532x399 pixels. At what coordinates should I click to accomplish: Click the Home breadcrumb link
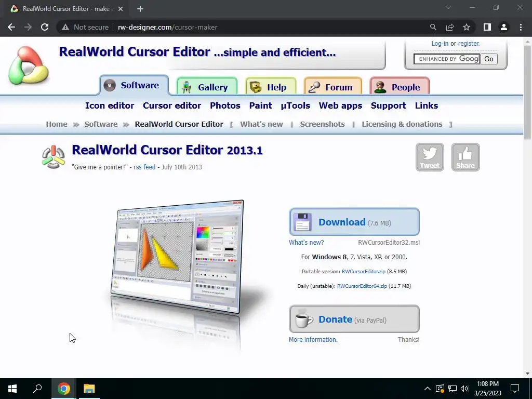[57, 124]
